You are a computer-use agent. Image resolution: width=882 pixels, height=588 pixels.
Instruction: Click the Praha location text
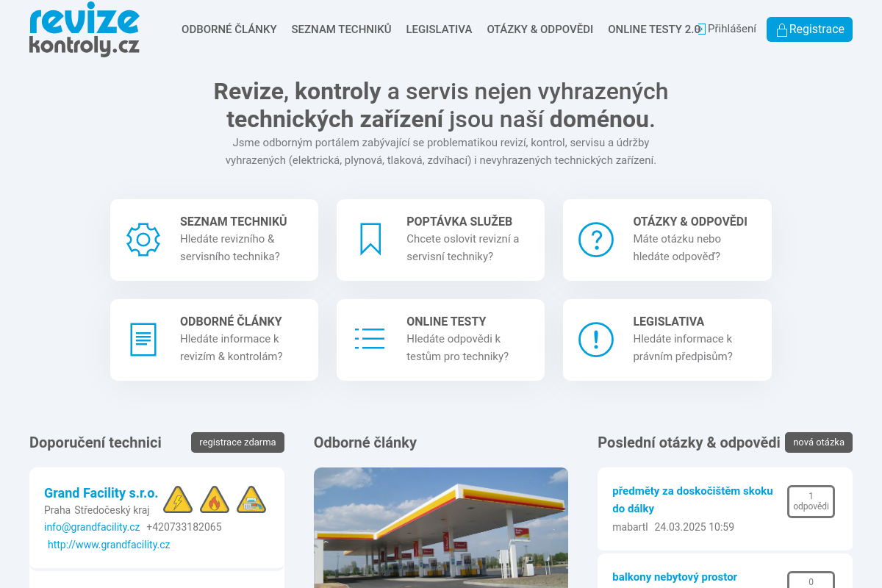point(57,509)
